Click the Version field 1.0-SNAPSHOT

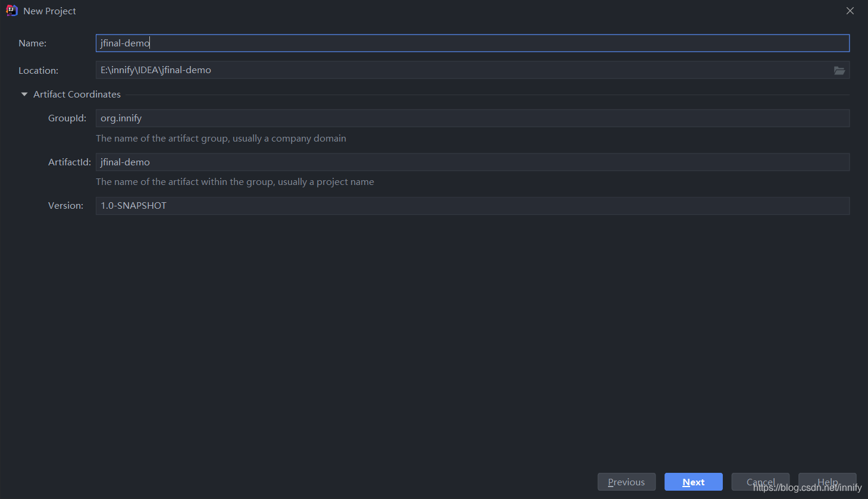[472, 206]
